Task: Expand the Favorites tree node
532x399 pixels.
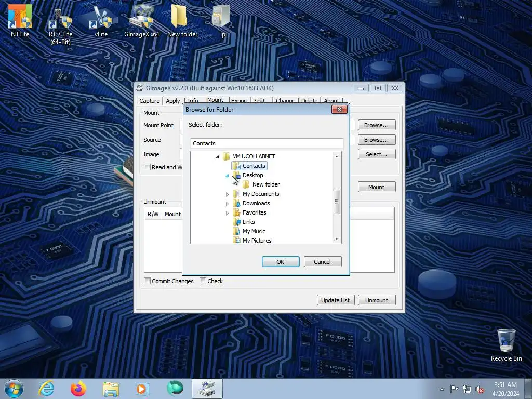Action: point(227,213)
